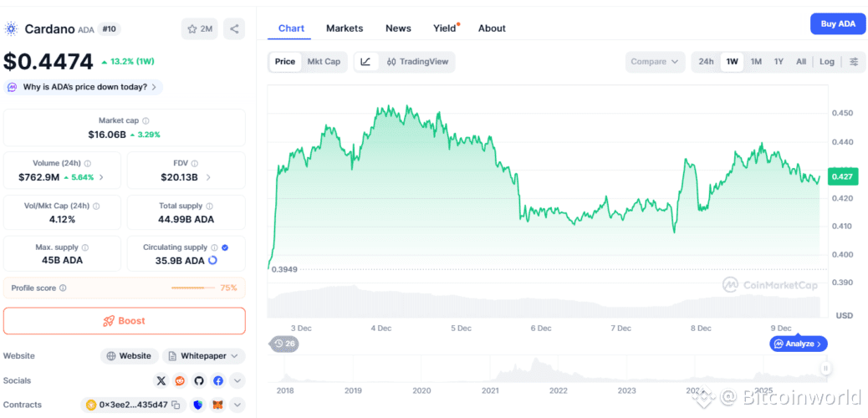Expand more Socials with chevron
Screen dimensions: 868x418
pos(237,381)
